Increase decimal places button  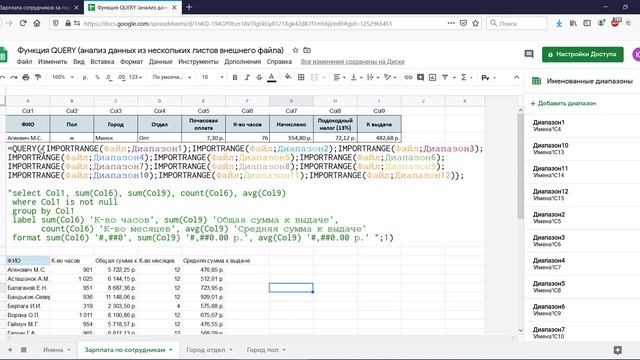(121, 77)
